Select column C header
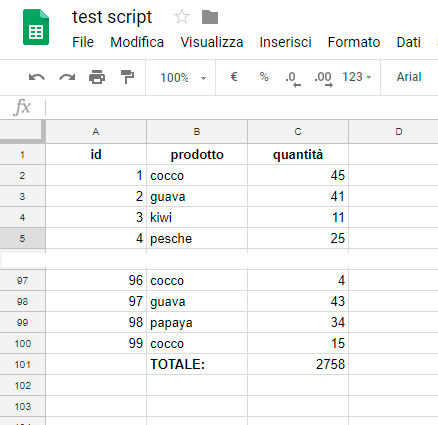This screenshot has width=438, height=425. pos(298,132)
